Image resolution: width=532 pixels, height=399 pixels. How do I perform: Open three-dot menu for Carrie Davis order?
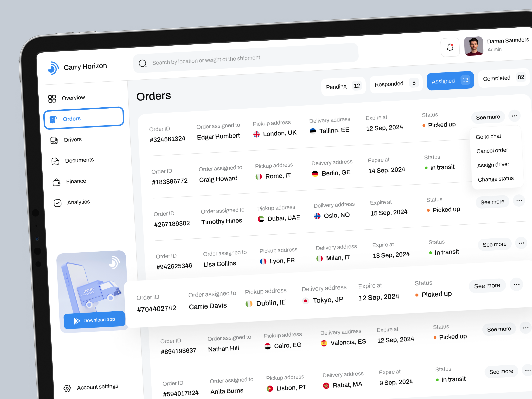tap(516, 284)
